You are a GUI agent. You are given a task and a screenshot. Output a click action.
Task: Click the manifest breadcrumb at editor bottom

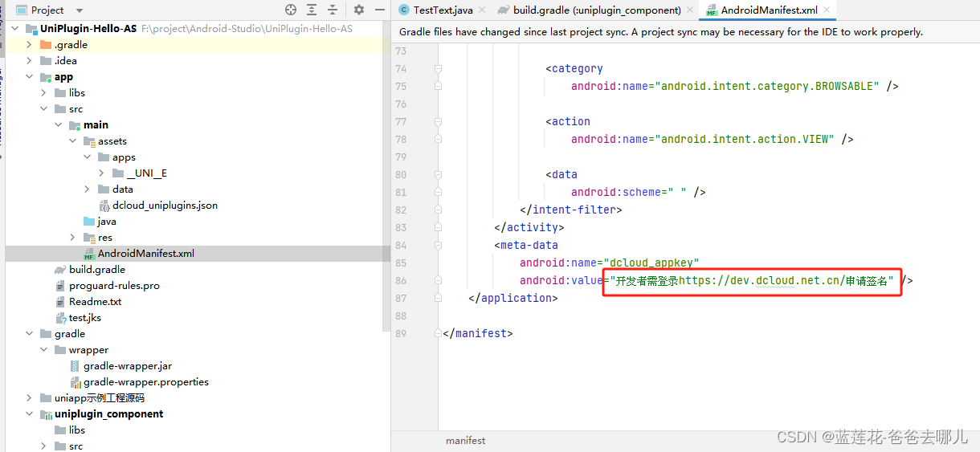(466, 441)
